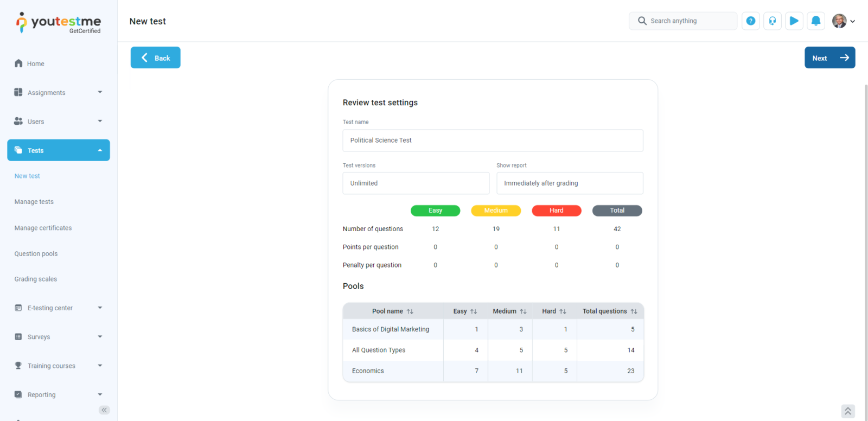Collapse the sidebar with double-chevron icon
The width and height of the screenshot is (868, 421).
point(104,410)
